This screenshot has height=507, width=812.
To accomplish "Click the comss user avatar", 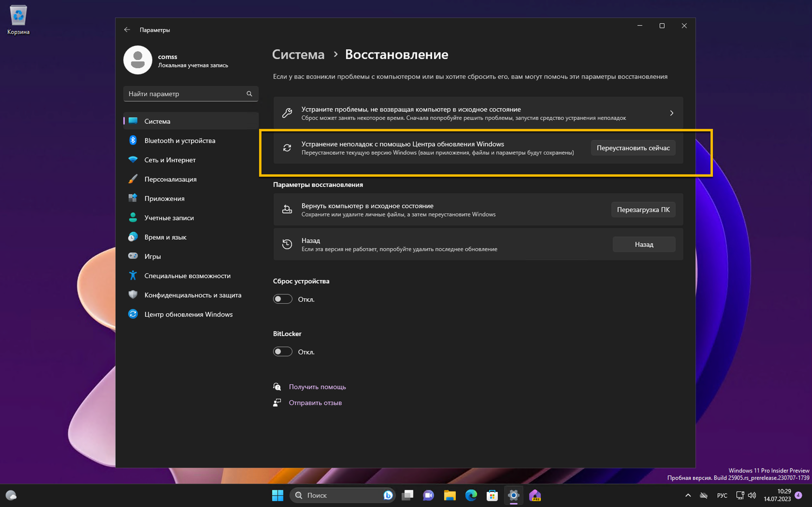I will (x=137, y=60).
